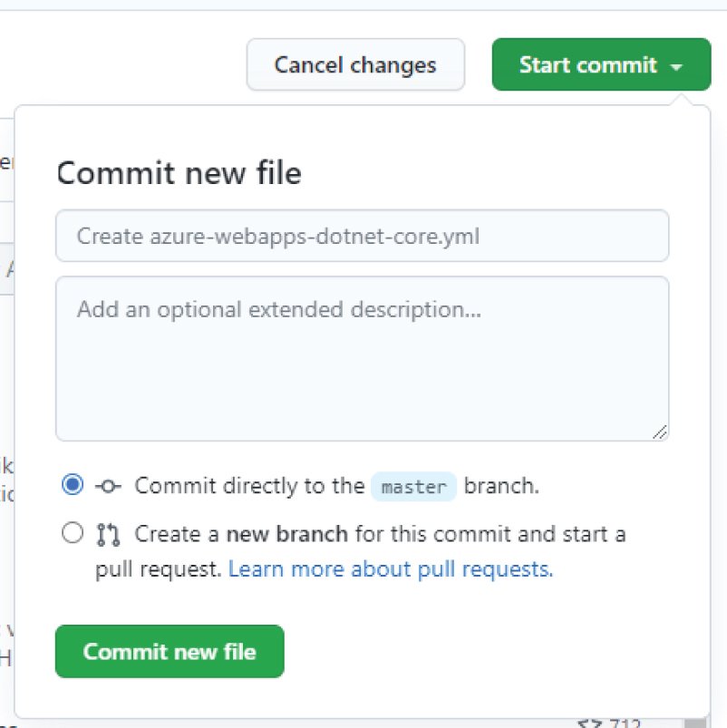Select the radio to commit directly to master

73,485
